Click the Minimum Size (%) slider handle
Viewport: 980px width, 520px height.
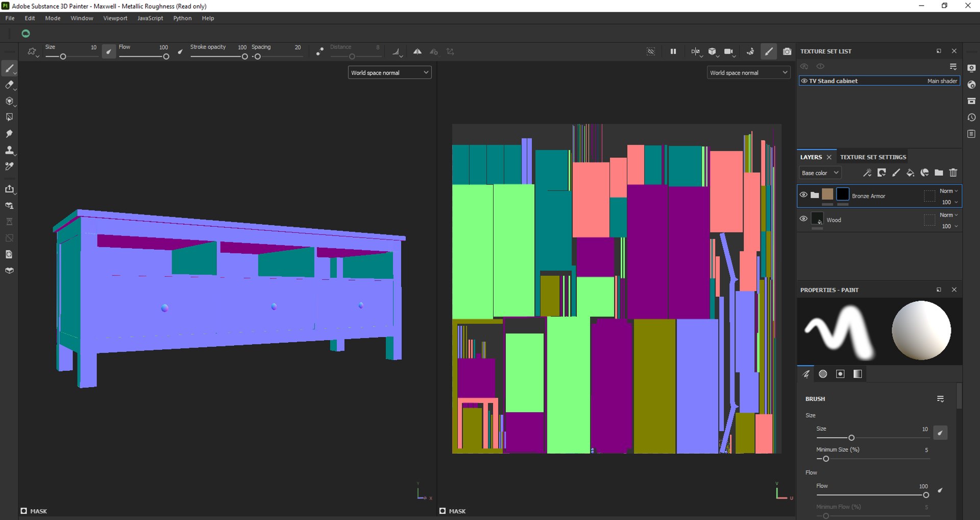pyautogui.click(x=826, y=459)
